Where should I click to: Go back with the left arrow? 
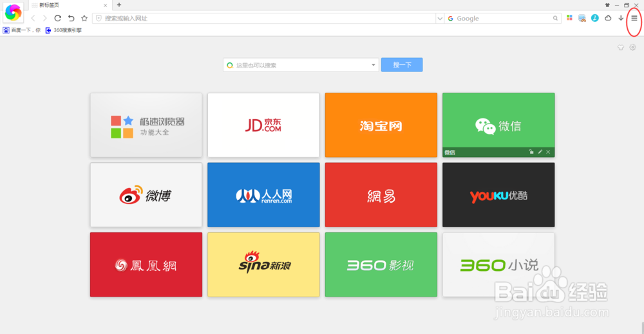click(x=33, y=19)
